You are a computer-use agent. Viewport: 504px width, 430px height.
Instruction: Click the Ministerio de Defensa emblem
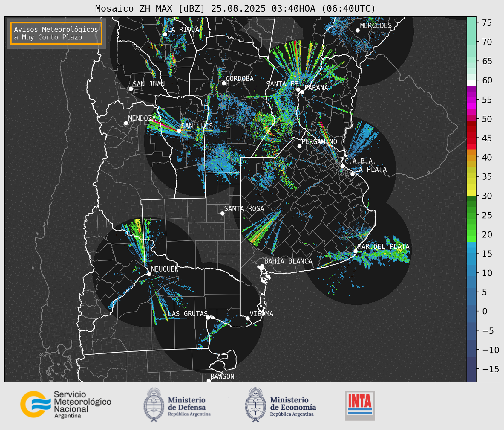click(x=154, y=405)
